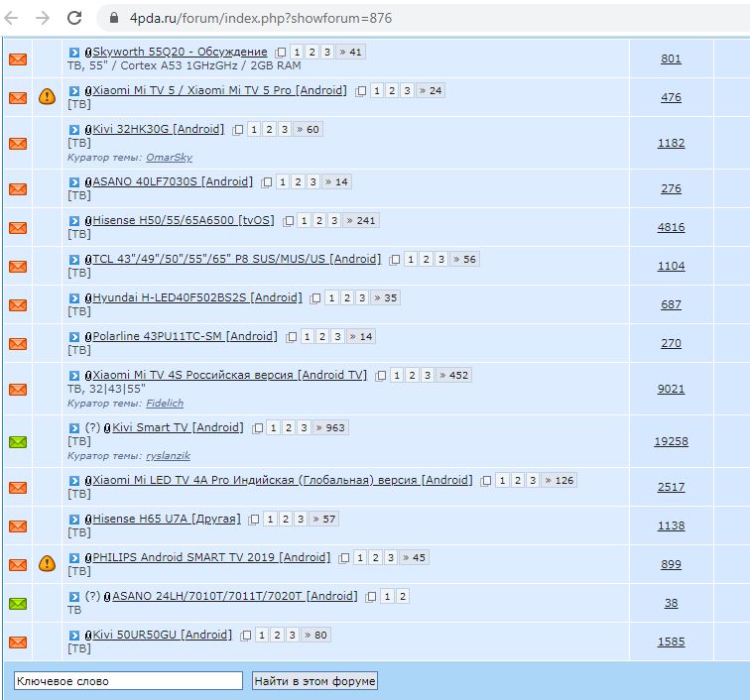This screenshot has height=700, width=750.
Task: Go to last page 452 of Xiaomi Mi TV 4S topic
Action: tap(454, 376)
